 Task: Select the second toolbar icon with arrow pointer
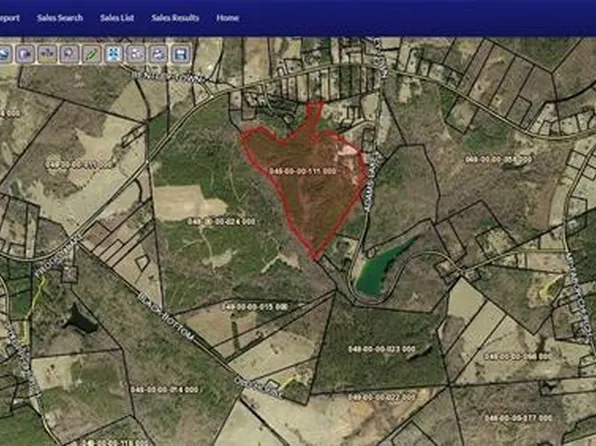pos(25,54)
